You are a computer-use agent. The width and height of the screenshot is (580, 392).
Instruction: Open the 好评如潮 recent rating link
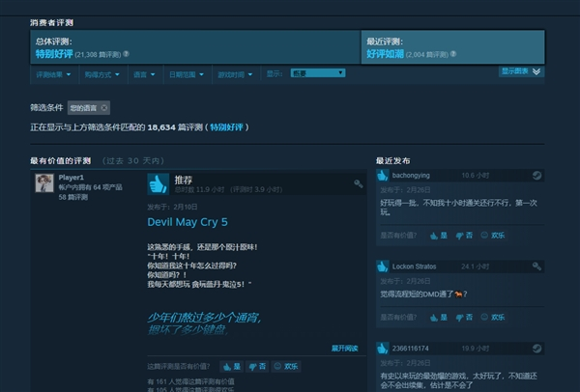tap(385, 54)
